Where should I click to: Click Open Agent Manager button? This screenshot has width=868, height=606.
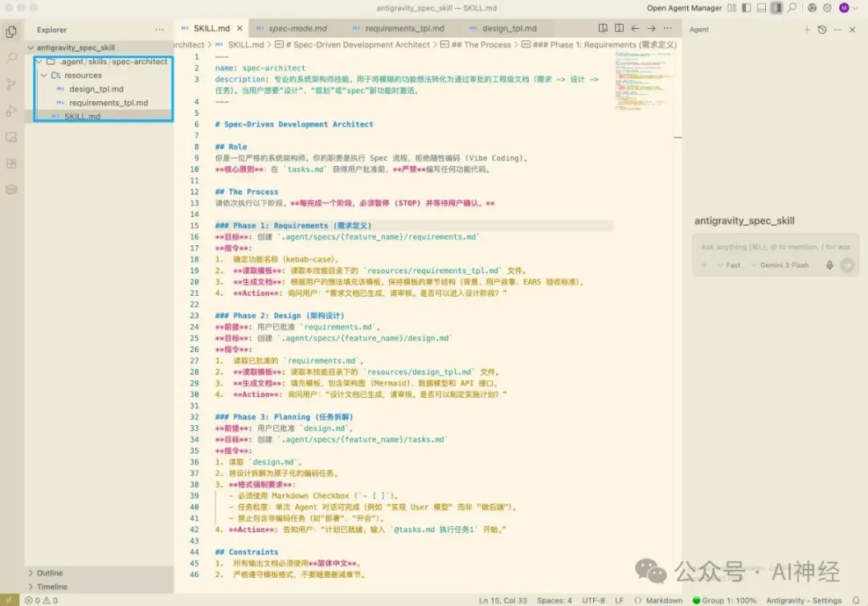[685, 8]
